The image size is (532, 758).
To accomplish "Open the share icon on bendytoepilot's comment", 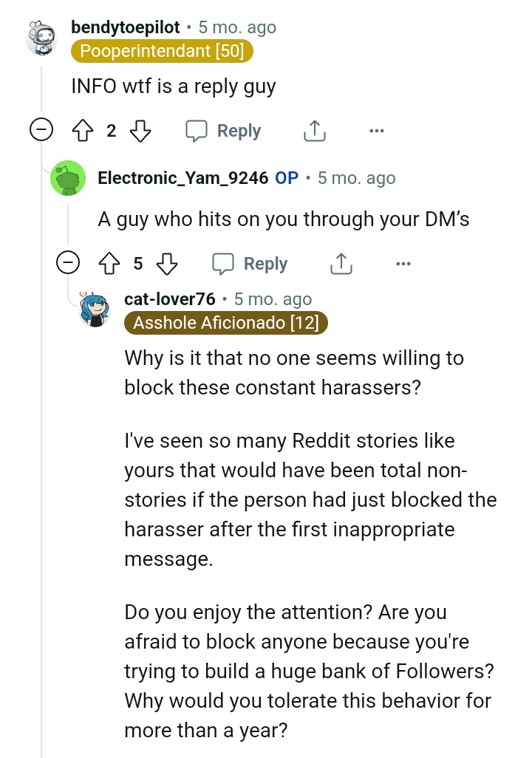I will [314, 130].
